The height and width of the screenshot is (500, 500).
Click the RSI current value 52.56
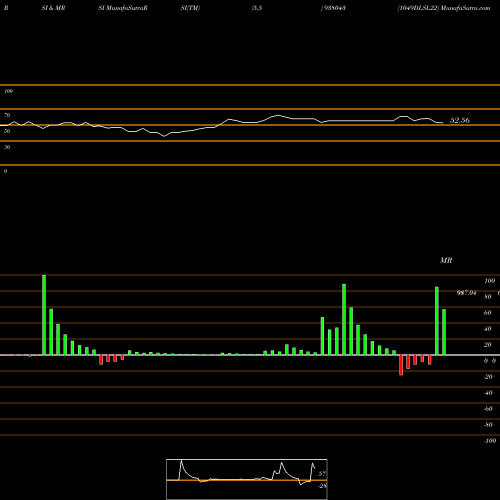pos(460,120)
